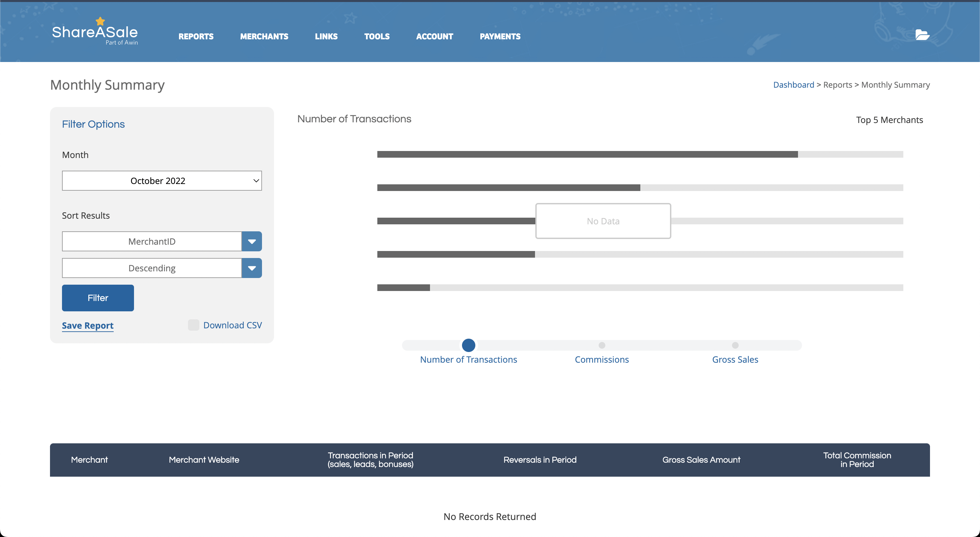Select the Gross Sales slider point

pos(735,345)
